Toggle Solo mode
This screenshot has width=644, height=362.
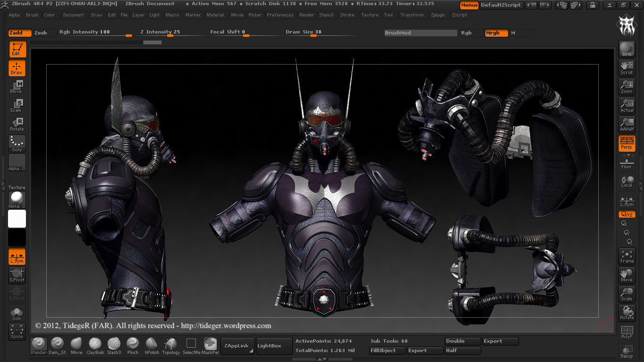[x=17, y=313]
